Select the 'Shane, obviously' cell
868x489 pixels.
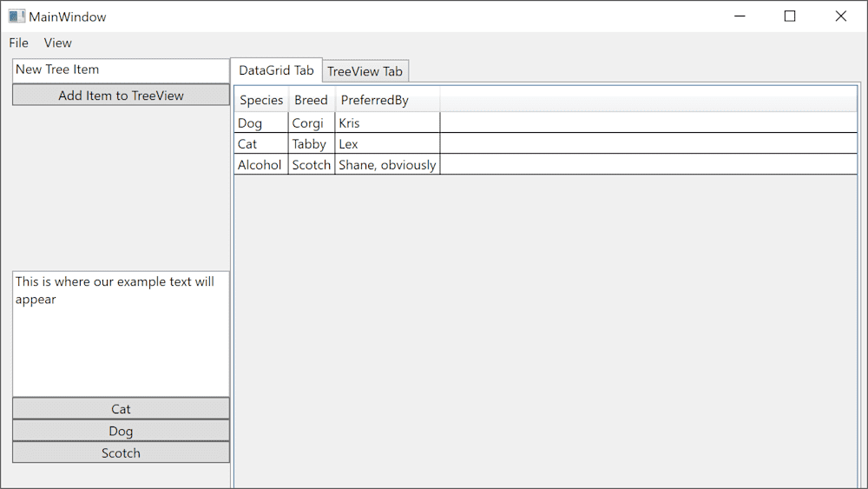[x=387, y=165]
